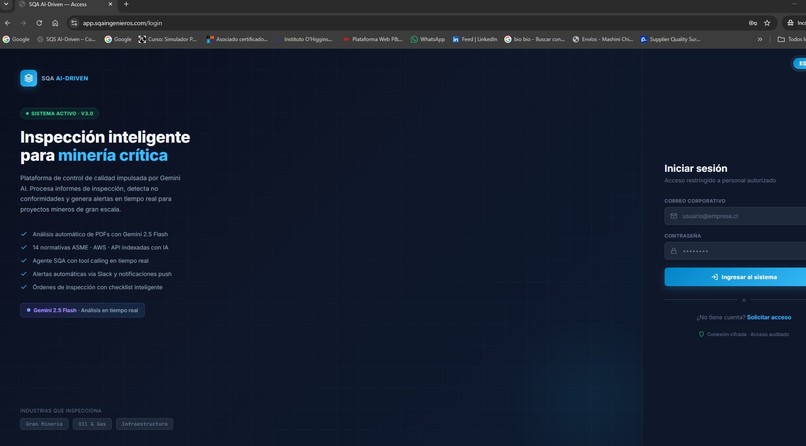806x446 pixels.
Task: Click the shield icon beside Conexión cifrada
Action: tap(701, 334)
